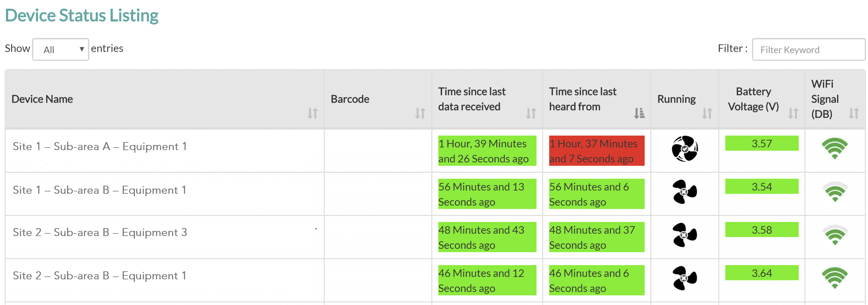Click running fan icon for Site 1 Sub-area A

[684, 148]
